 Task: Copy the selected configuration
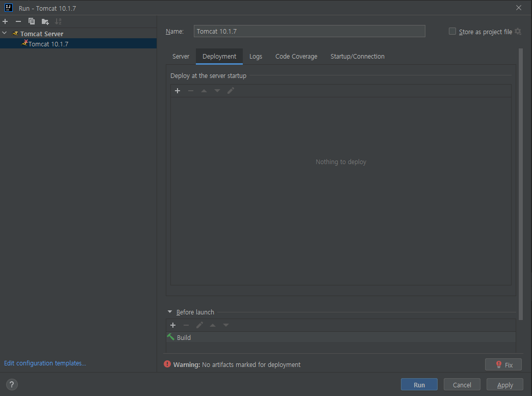coord(32,22)
